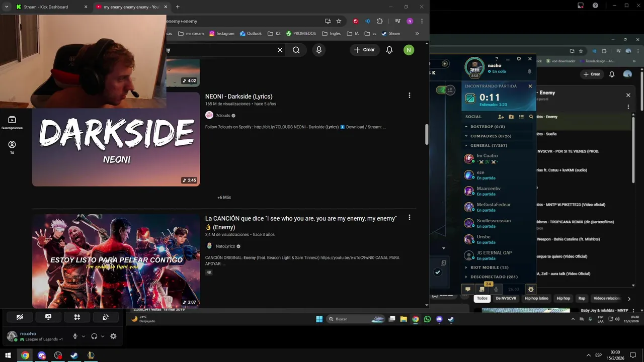The width and height of the screenshot is (644, 362).
Task: Open League chat window icon
Action: 468,289
